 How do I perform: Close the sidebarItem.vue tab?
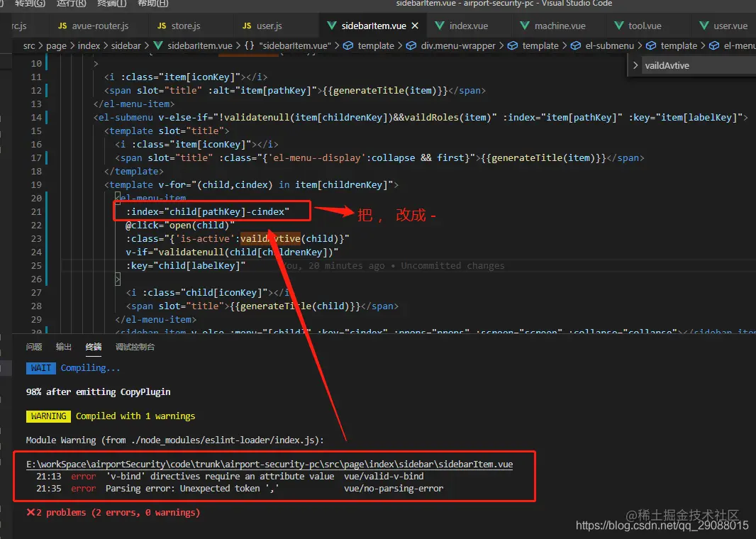[415, 26]
